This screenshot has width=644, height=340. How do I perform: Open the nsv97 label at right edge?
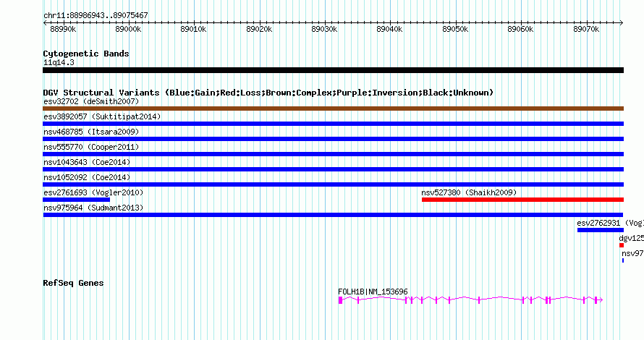coord(632,253)
